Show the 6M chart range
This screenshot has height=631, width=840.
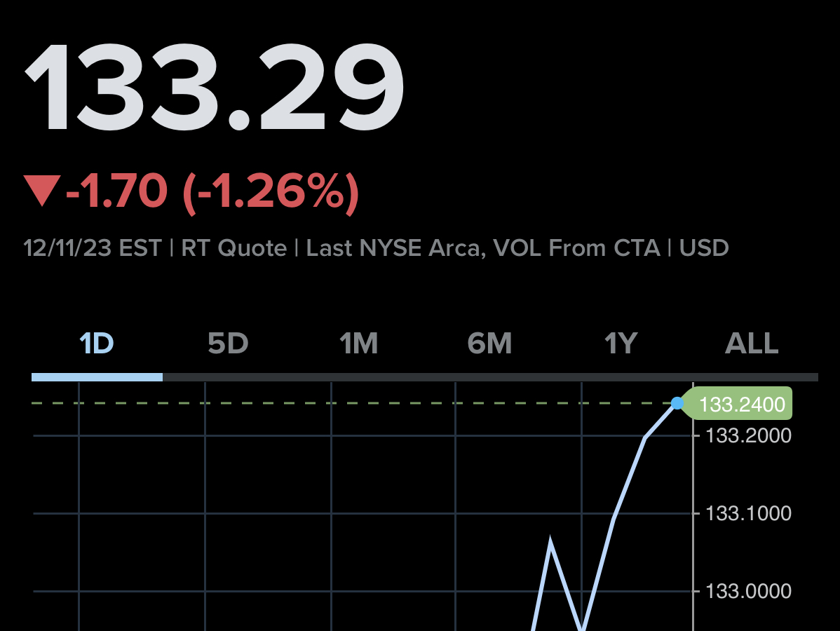point(489,344)
